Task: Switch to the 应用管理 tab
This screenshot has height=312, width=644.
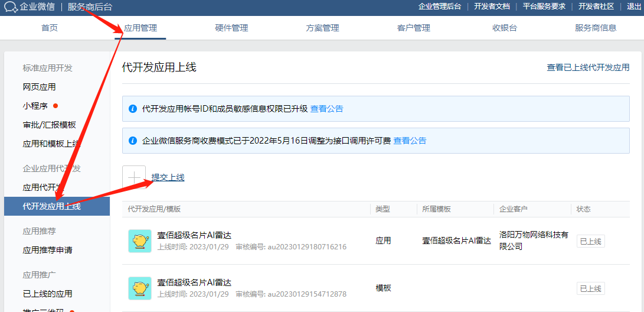Action: [140, 28]
